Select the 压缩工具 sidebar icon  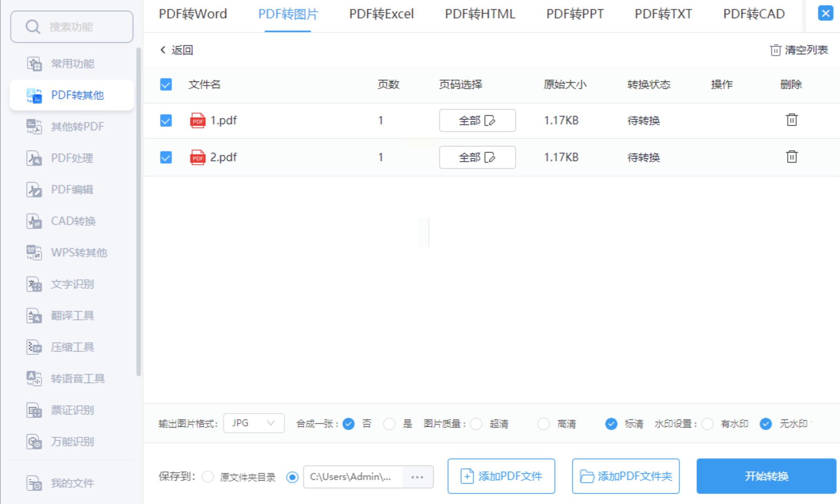(34, 347)
